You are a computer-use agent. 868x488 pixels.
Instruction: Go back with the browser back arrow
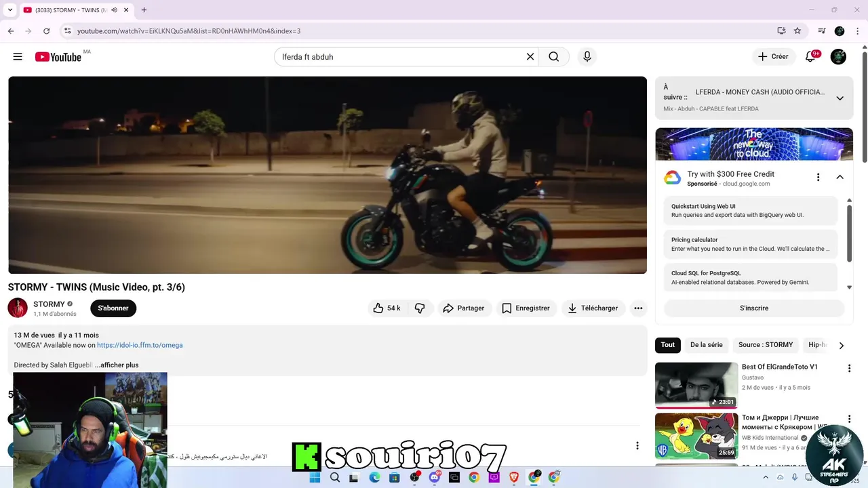pos(11,31)
